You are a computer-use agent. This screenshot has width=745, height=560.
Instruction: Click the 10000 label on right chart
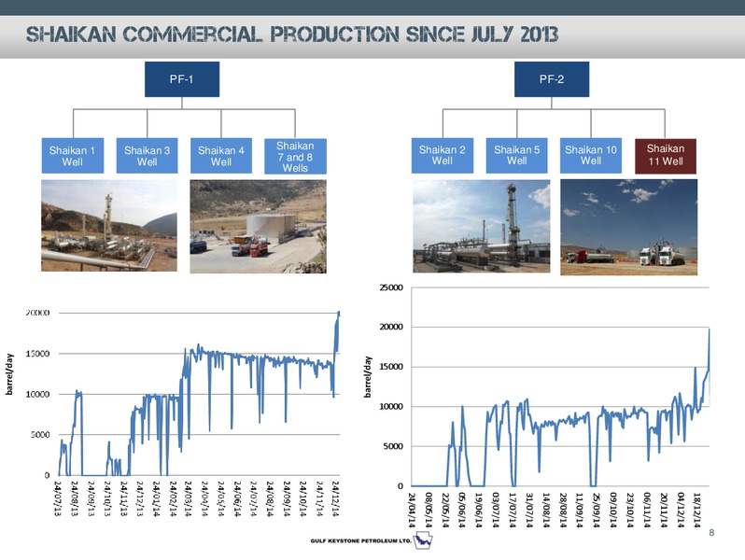(391, 407)
